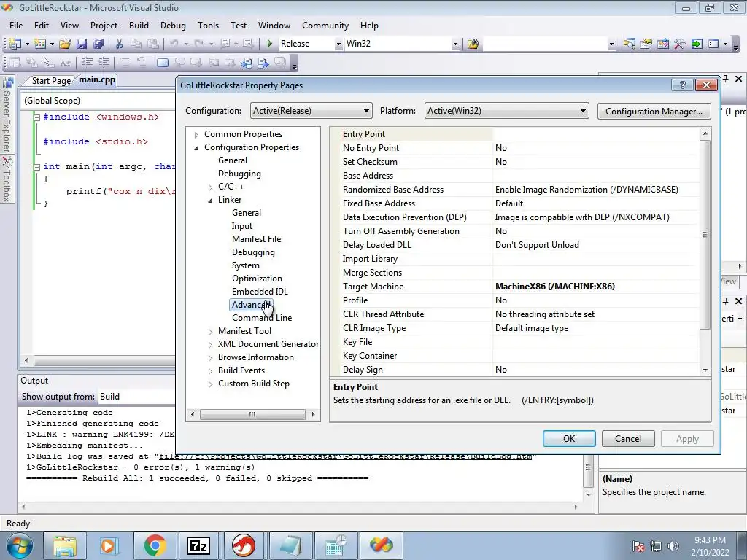Click the Comment Out Lines icon

pyautogui.click(x=125, y=63)
